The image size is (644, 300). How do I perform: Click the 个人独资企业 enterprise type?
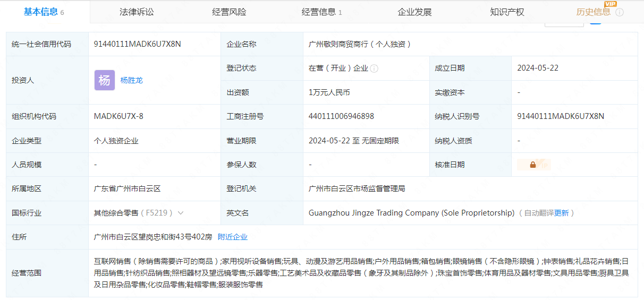point(116,141)
